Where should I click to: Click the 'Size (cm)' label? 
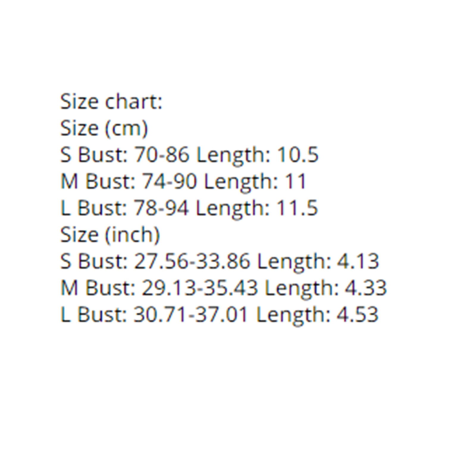(104, 128)
